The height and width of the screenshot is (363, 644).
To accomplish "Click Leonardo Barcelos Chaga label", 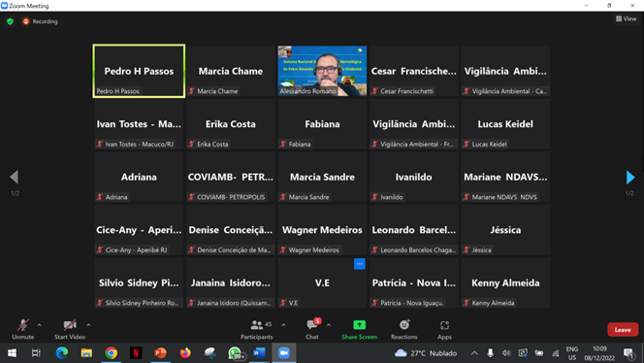I will pyautogui.click(x=418, y=250).
